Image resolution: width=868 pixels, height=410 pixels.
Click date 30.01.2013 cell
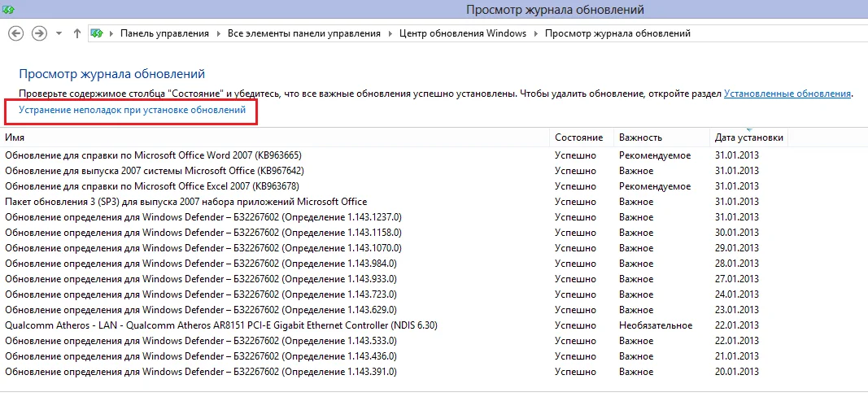[x=737, y=233]
